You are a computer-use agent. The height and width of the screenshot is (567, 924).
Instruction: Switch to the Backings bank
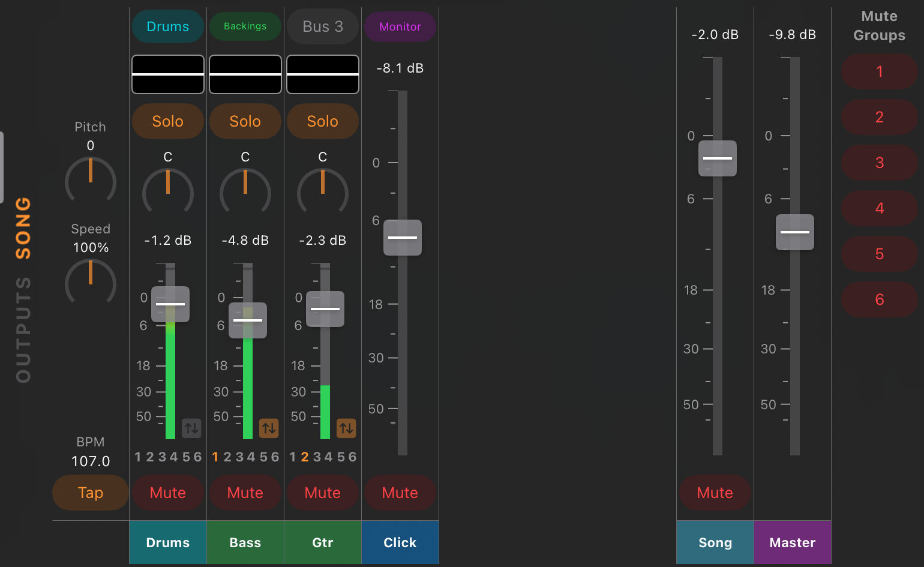[245, 26]
